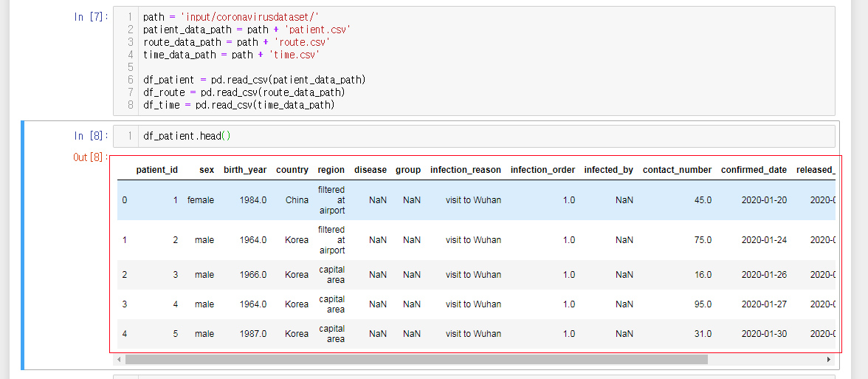Image resolution: width=868 pixels, height=379 pixels.
Task: Click the infection_reason column header
Action: (x=466, y=170)
